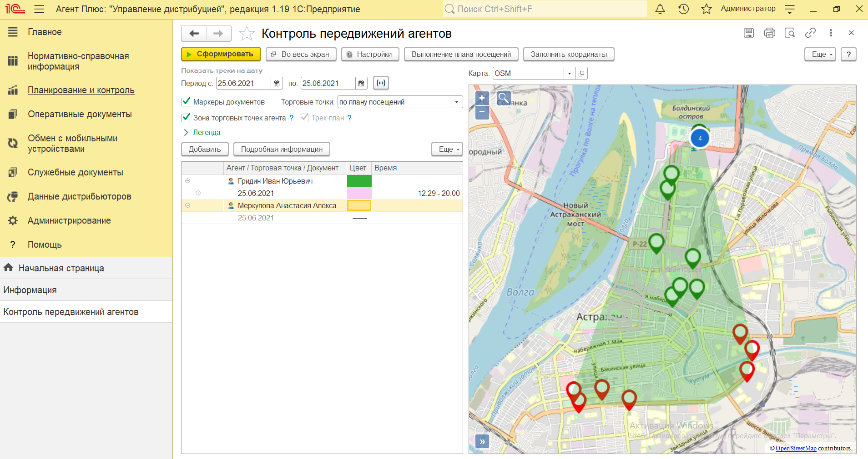This screenshot has height=459, width=868.
Task: Open Нормативно-справочная информация section
Action: [x=78, y=61]
